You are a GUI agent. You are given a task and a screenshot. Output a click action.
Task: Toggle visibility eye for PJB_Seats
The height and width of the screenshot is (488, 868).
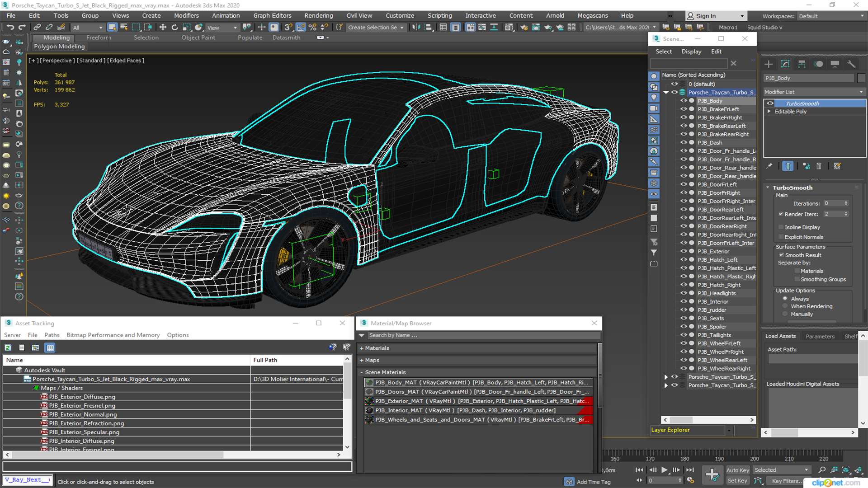pos(684,318)
